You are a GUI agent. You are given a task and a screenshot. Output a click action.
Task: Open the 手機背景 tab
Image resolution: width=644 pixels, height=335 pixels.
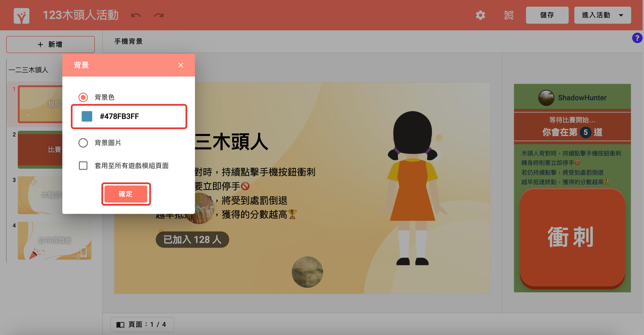[128, 41]
